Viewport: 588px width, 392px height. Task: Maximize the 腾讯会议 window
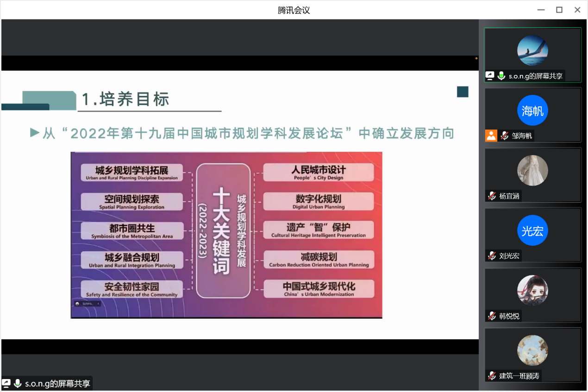click(559, 10)
